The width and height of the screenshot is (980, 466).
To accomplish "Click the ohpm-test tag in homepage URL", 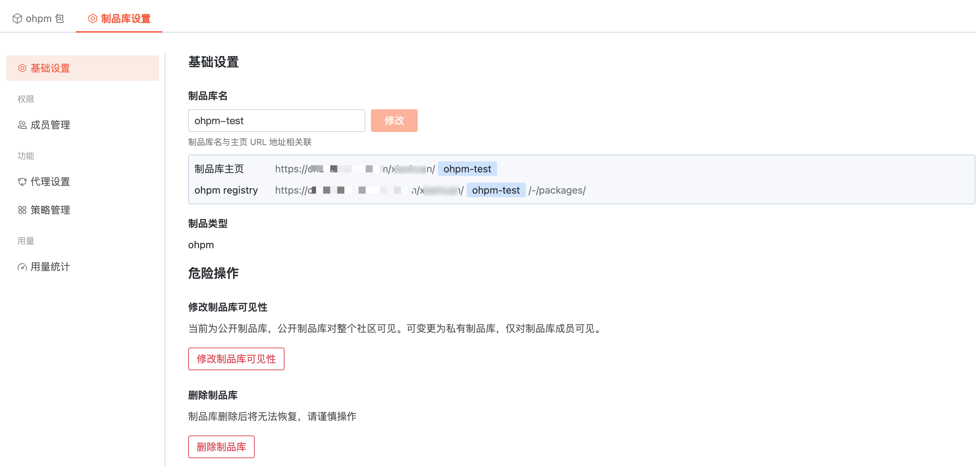I will point(467,169).
